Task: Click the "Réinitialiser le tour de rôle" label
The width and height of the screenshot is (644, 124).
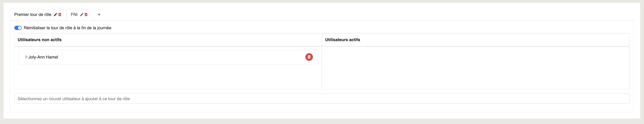Action: (x=68, y=28)
